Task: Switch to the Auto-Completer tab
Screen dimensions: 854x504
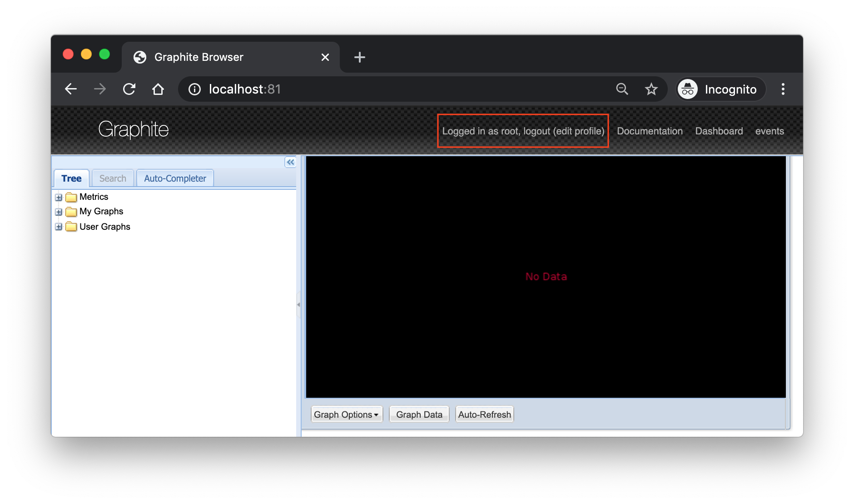Action: pos(175,178)
